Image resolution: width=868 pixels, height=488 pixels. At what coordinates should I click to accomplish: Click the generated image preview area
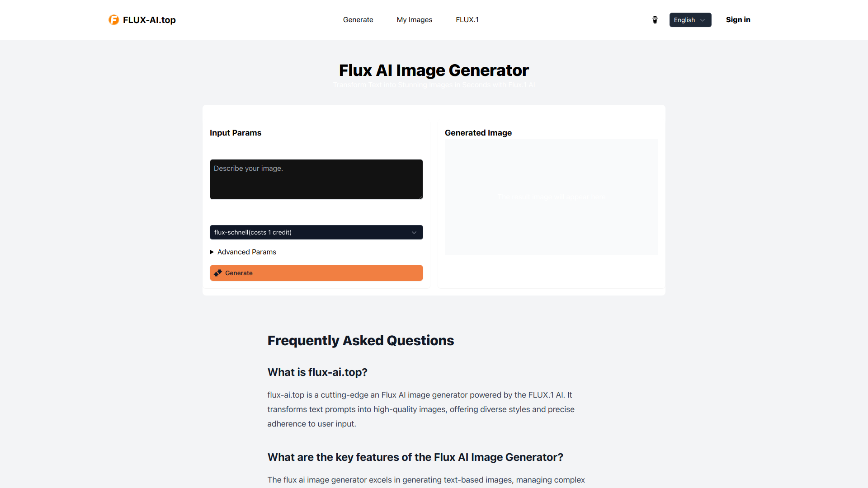[552, 197]
